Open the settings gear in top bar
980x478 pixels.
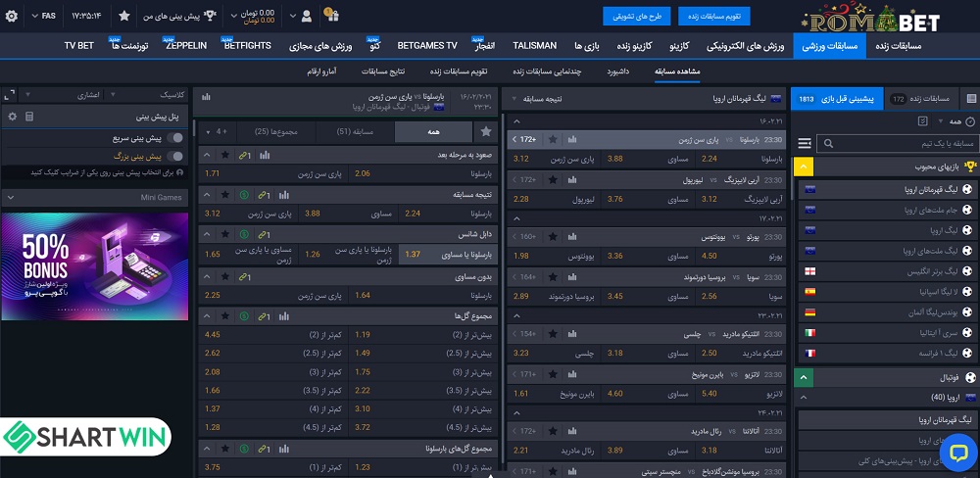coord(11,16)
